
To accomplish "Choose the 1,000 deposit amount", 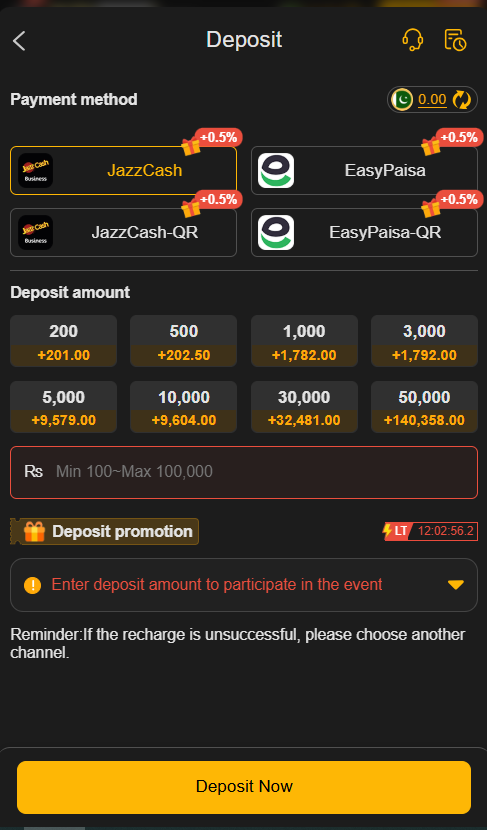I will click(304, 341).
